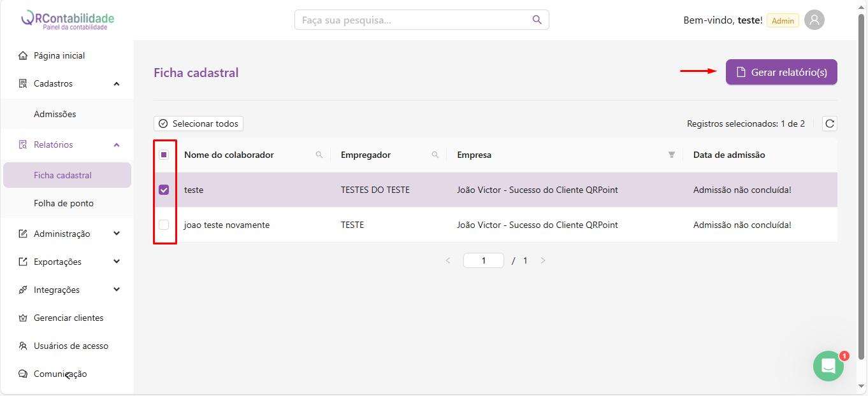Image resolution: width=868 pixels, height=396 pixels.
Task: Open Folha de ponto report
Action: (x=64, y=203)
